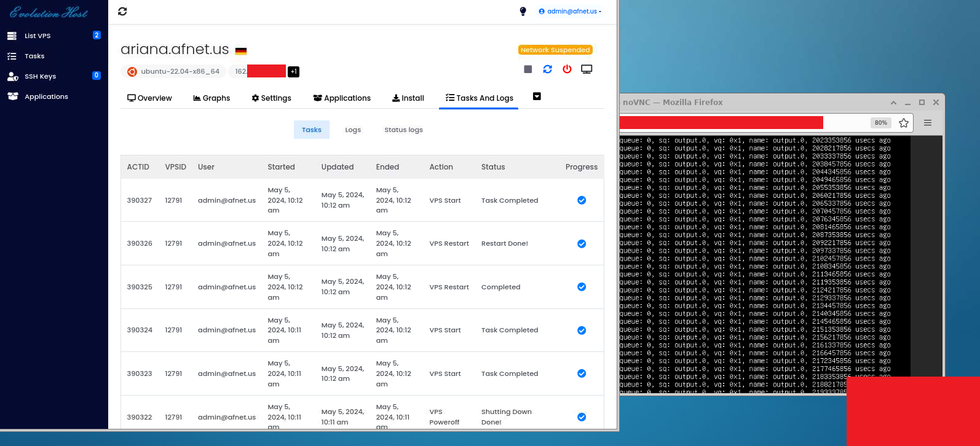
Task: Click the refresh icon in the top bar
Action: 122,11
